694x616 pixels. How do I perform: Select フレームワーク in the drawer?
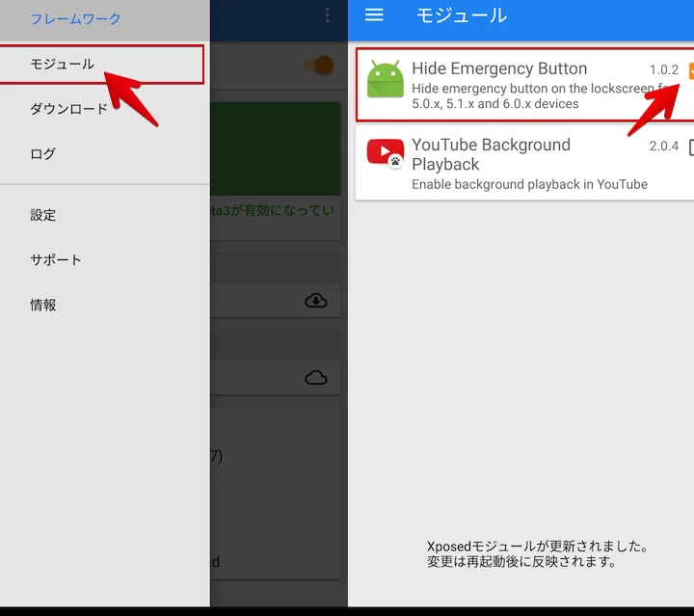[75, 19]
